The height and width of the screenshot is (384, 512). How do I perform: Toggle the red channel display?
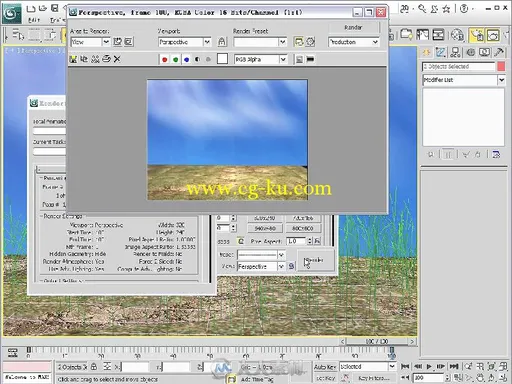[164, 59]
